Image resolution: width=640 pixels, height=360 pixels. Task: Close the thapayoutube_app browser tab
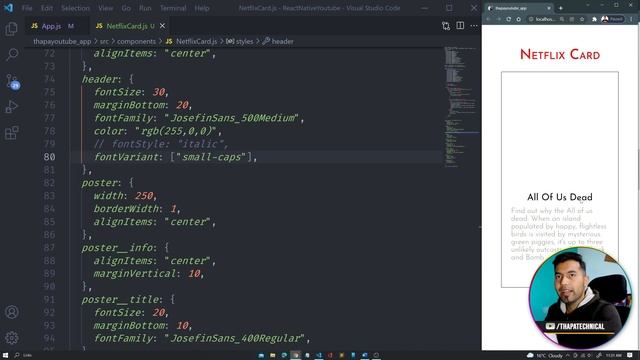pos(549,8)
